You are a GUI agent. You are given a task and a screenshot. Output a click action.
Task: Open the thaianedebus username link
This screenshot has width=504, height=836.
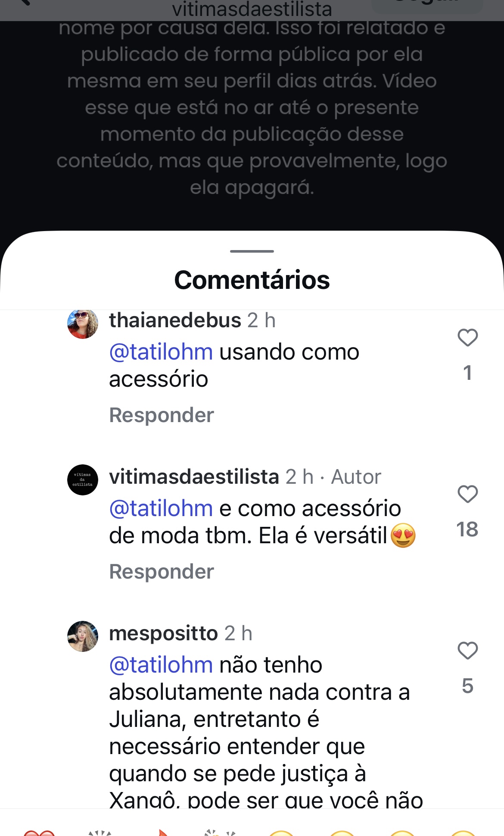tap(175, 320)
